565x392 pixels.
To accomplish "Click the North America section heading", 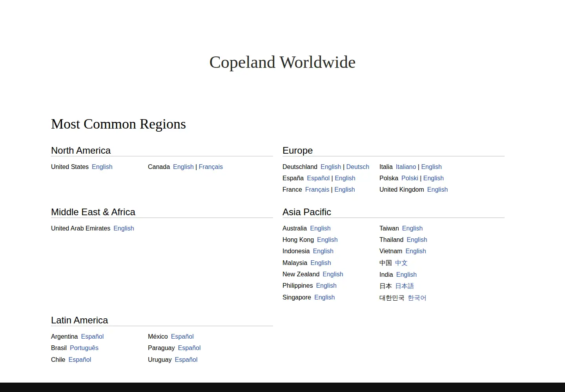I will click(x=81, y=151).
